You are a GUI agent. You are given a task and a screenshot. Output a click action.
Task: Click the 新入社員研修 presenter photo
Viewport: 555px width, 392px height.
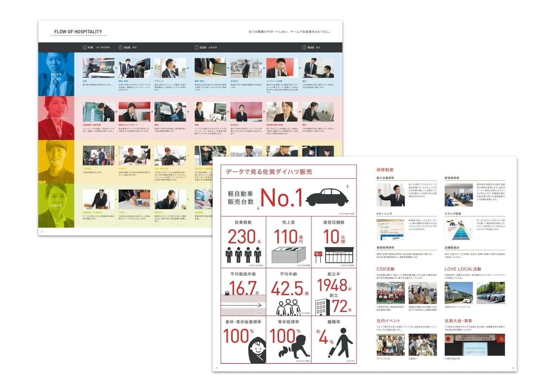[390, 195]
